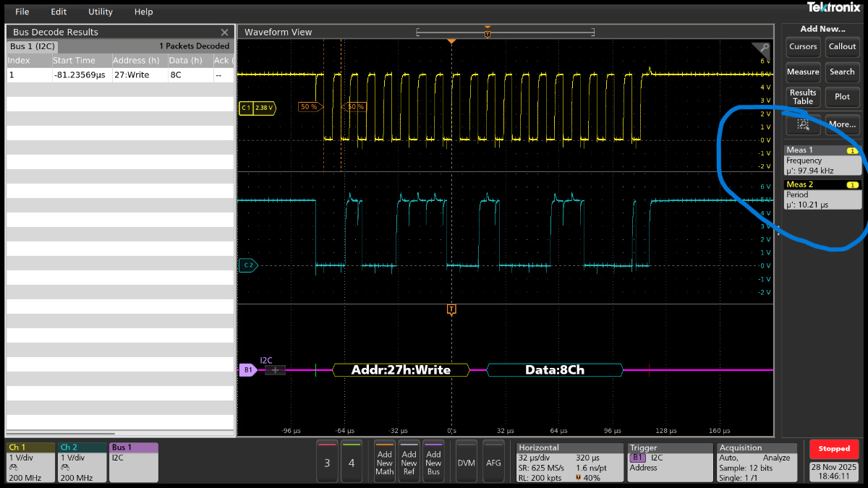Activate the box zoom icon near More...
The image size is (868, 488).
point(803,124)
